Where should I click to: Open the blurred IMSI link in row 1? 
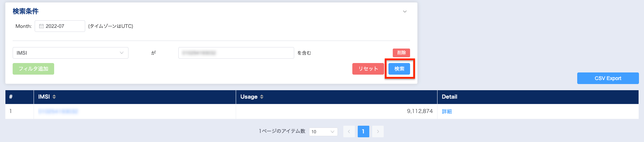click(58, 112)
